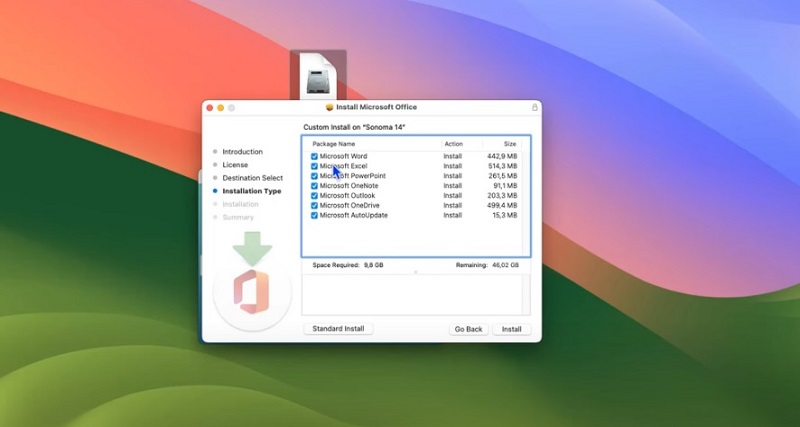
Task: Click the Remaining 46,02 GB text
Action: 487,265
